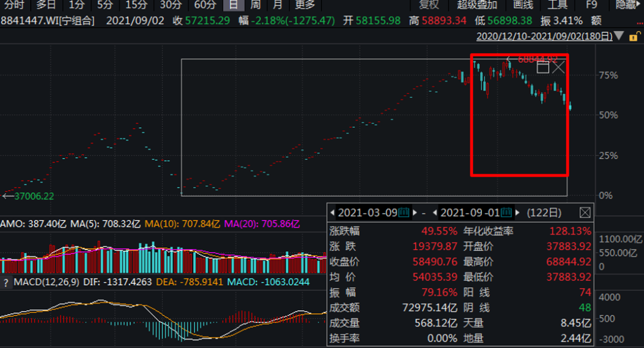The width and height of the screenshot is (644, 348).
Task: Click the MA(20): 705.86亿 label
Action: (x=262, y=224)
